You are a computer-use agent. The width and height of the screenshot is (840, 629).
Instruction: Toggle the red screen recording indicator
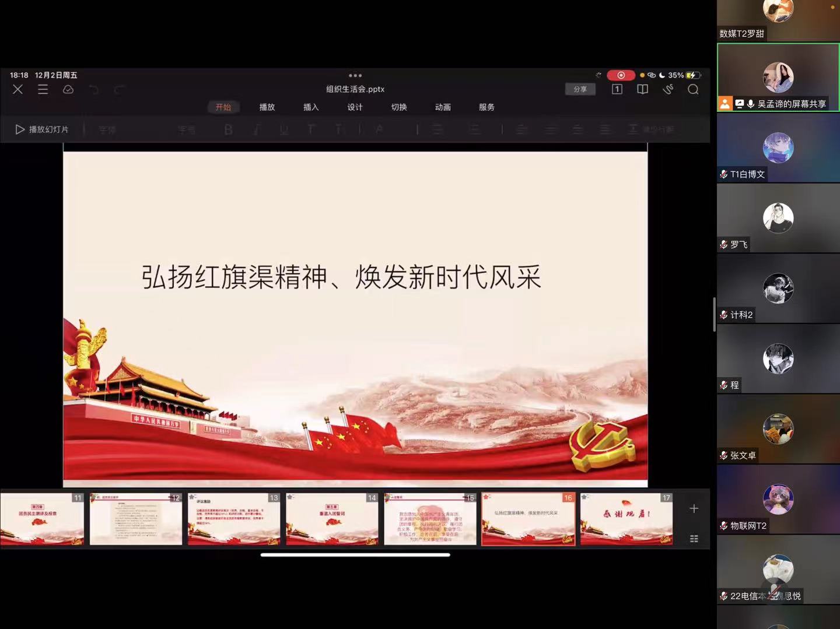(x=621, y=75)
